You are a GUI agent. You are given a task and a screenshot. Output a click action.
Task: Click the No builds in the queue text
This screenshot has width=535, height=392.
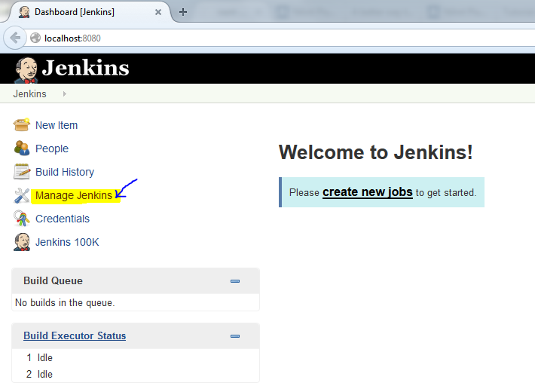(x=65, y=302)
